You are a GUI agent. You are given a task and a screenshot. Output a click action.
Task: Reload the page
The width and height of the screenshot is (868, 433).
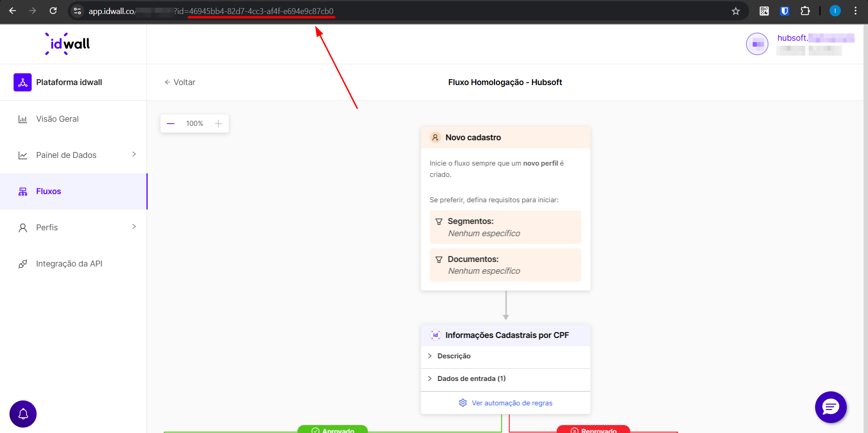click(x=53, y=11)
